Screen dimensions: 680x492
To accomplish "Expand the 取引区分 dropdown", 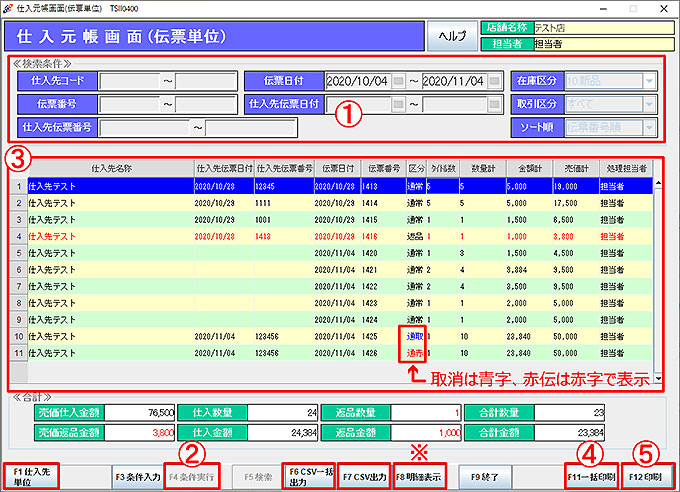I will (x=649, y=104).
